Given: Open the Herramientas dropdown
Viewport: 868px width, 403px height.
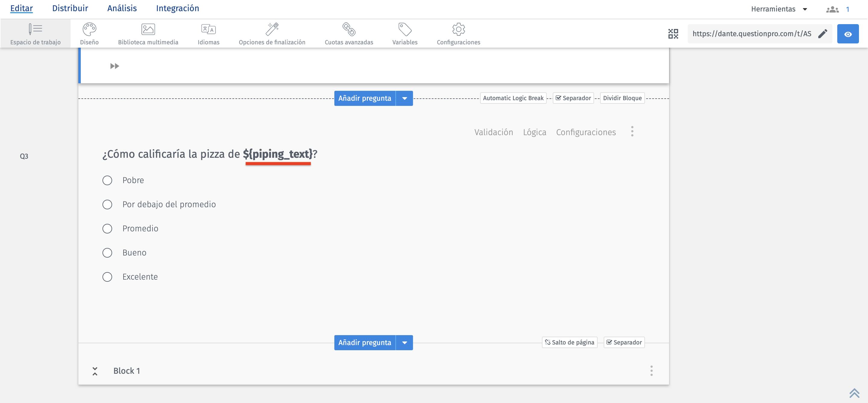Looking at the screenshot, I should (x=779, y=8).
